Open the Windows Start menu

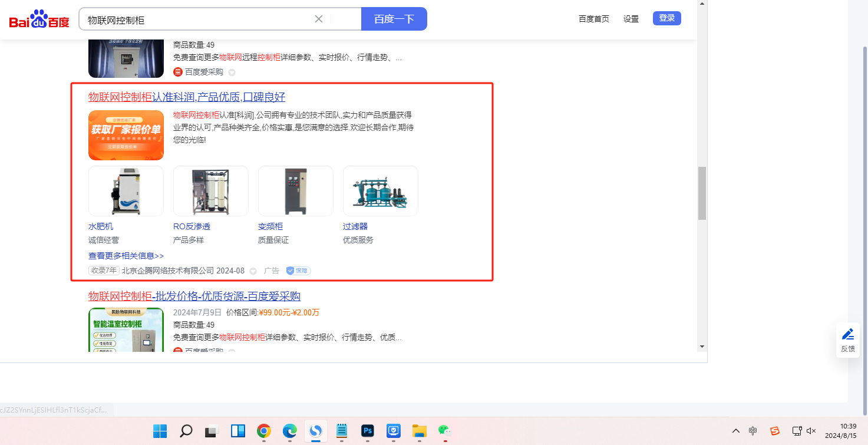[160, 431]
